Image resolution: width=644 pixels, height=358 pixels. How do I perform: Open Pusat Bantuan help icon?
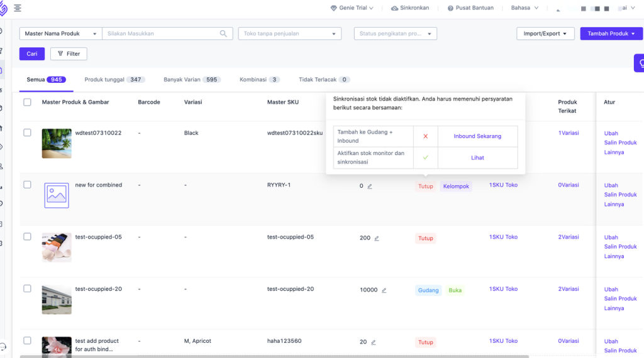(450, 8)
